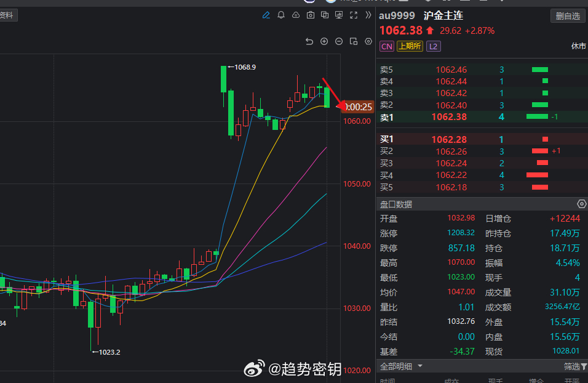Click the cloud sync icon

296,15
